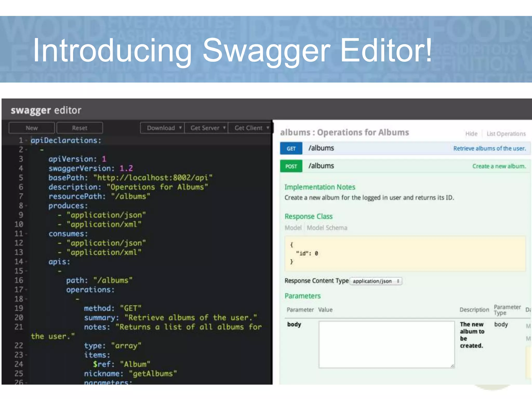This screenshot has width=532, height=399.
Task: Click the Parameters heading
Action: click(302, 296)
